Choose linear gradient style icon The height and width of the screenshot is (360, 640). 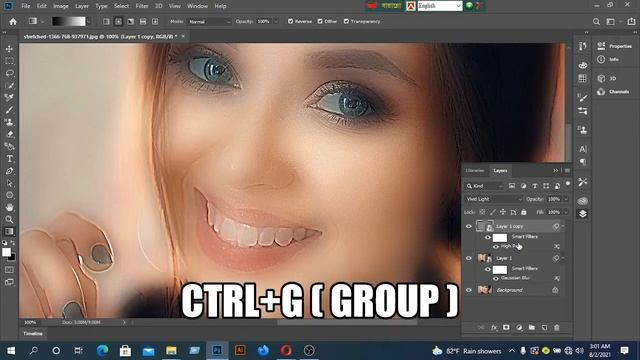coord(106,21)
